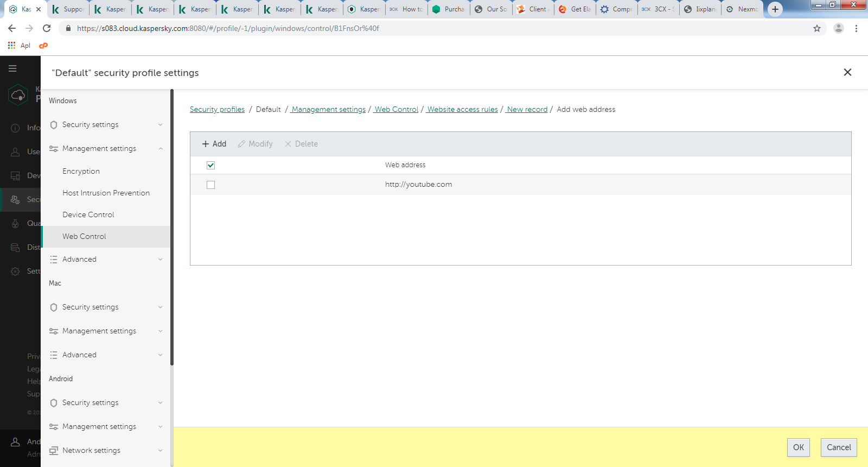Click the shield icon beside Windows Security settings
868x467 pixels.
(x=54, y=125)
